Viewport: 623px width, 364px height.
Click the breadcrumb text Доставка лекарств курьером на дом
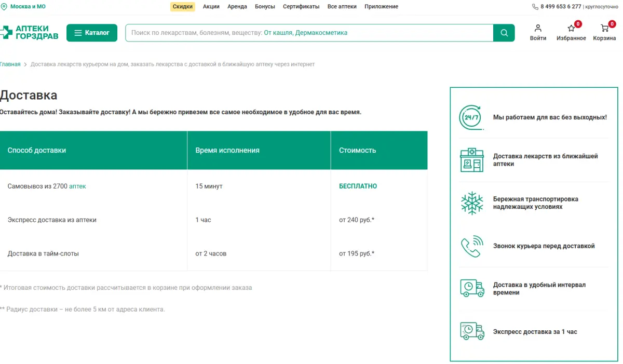[x=172, y=64]
